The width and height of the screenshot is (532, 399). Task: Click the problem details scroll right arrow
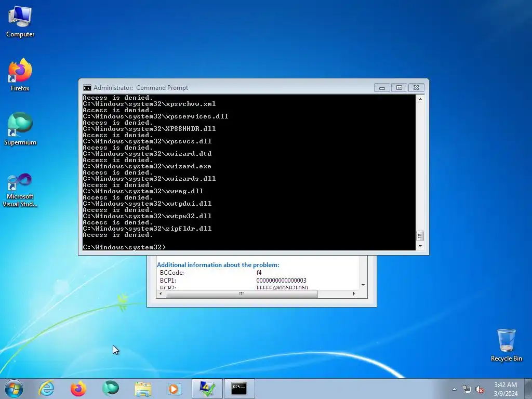click(x=354, y=294)
